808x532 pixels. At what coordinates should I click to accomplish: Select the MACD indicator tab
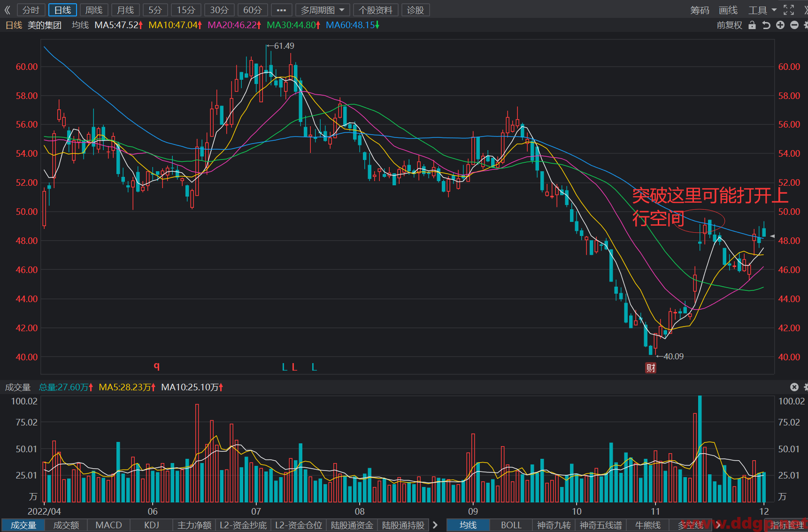pos(109,525)
